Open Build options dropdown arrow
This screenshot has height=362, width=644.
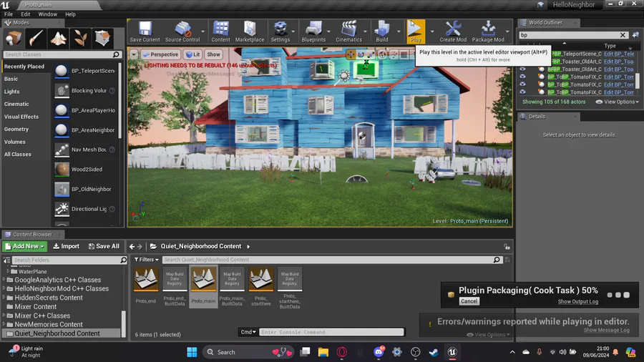[x=399, y=31]
